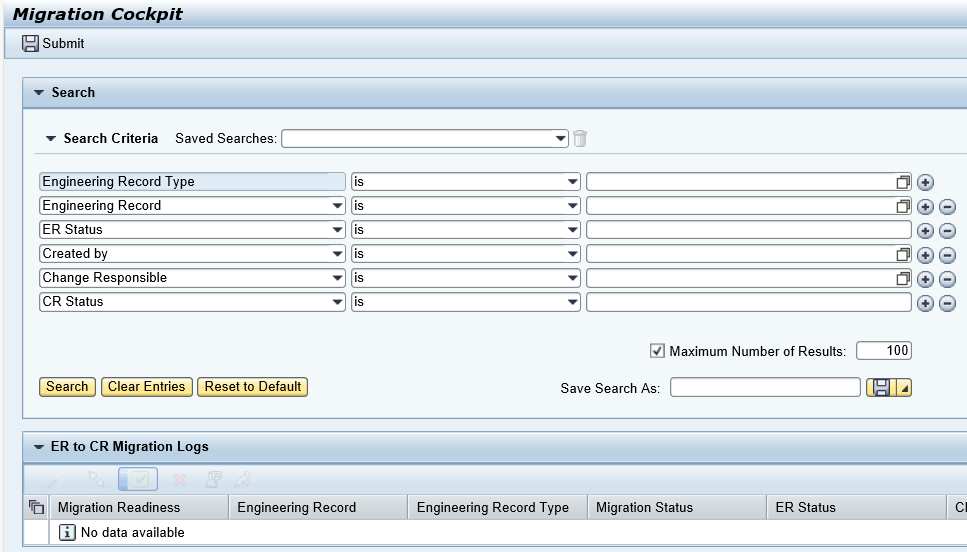
Task: Collapse the ER to CR Migration Logs section
Action: [x=39, y=447]
